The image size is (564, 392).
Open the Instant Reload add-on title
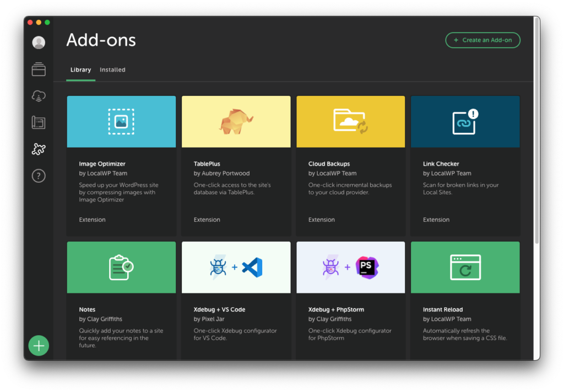click(x=443, y=309)
